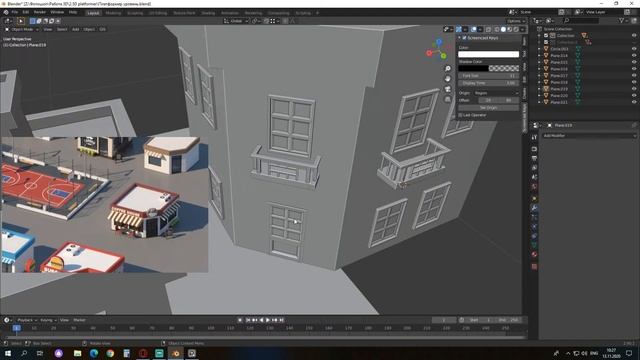Image resolution: width=640 pixels, height=360 pixels.
Task: Click the navigation gizmo X axis
Action: (x=429, y=53)
